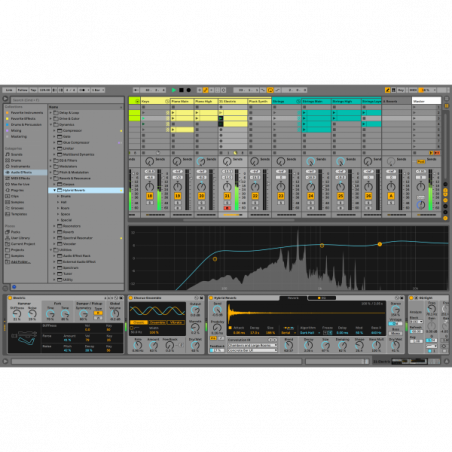Expand the Delay & Loop folder
452x452 pixels.
coord(51,113)
